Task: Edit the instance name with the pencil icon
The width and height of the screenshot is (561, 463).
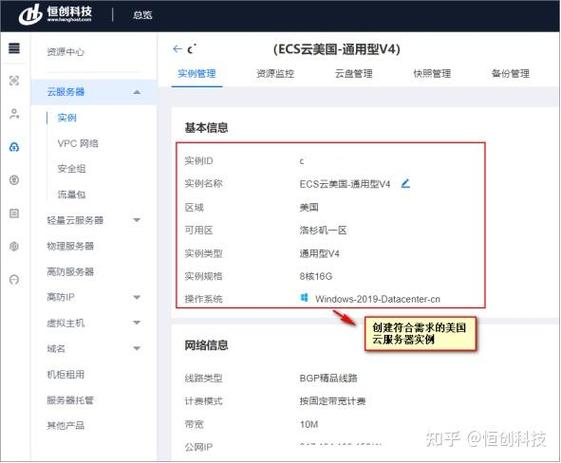Action: [x=405, y=184]
